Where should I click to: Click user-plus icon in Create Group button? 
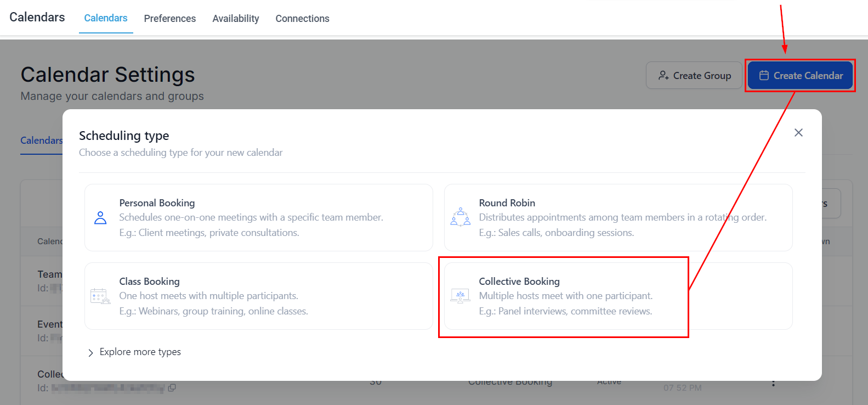tap(663, 76)
